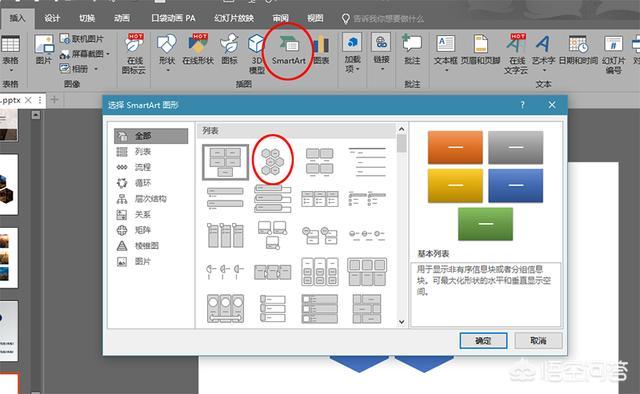Switch to the 设计 ribbon tab
Screen dimensions: 640x394
52,18
